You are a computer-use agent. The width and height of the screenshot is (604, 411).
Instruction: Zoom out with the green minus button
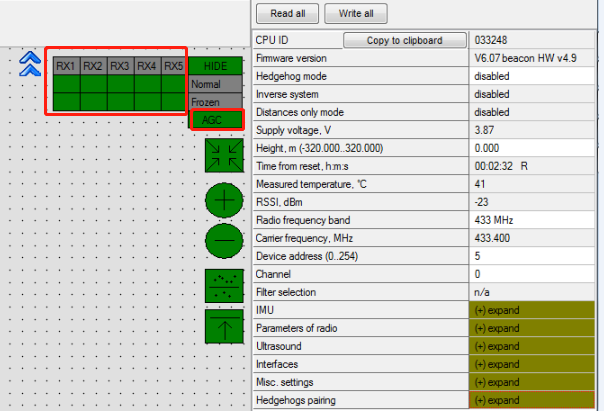click(223, 242)
